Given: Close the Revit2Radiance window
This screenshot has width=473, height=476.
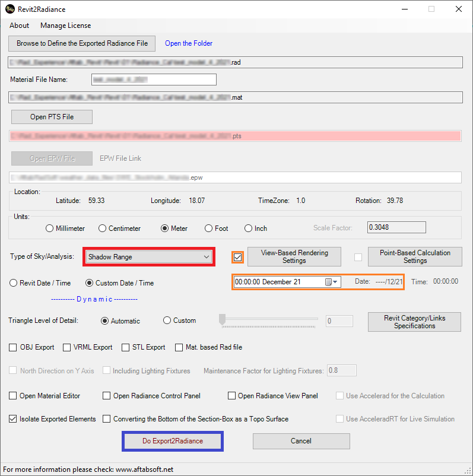Looking at the screenshot, I should pyautogui.click(x=459, y=9).
